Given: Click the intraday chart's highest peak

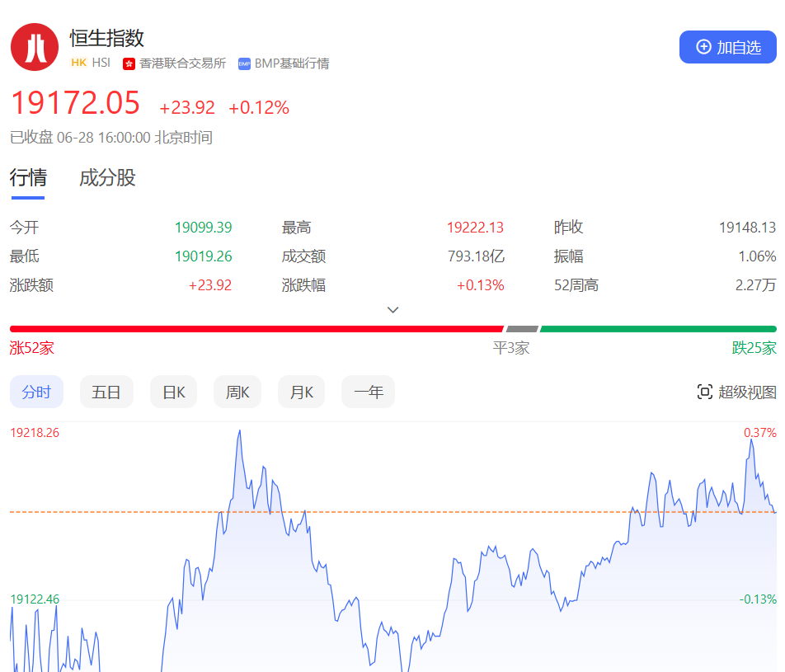Looking at the screenshot, I should [240, 430].
